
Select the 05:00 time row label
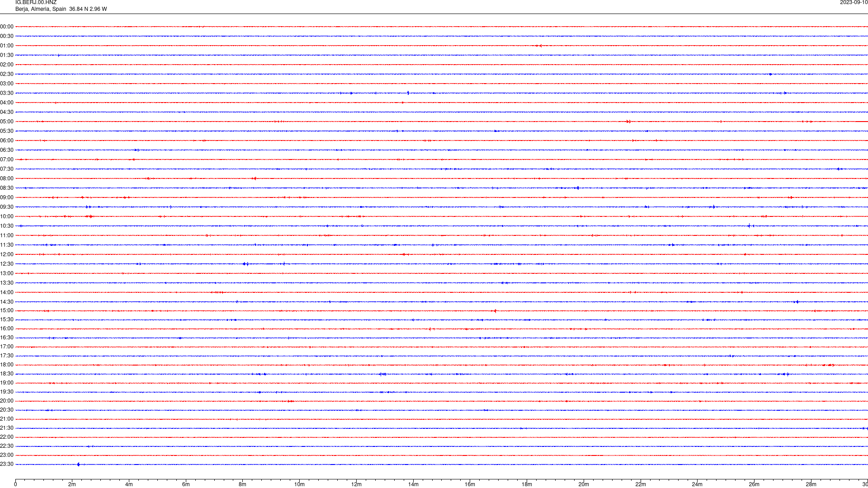[7, 122]
